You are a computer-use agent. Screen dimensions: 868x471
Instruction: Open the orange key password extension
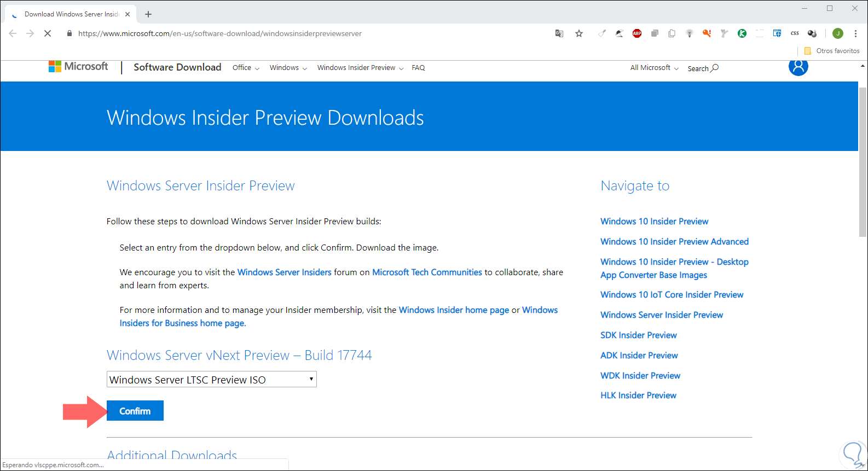(x=707, y=33)
